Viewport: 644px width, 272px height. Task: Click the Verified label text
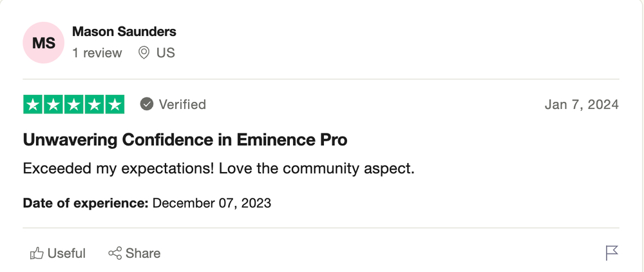[182, 104]
